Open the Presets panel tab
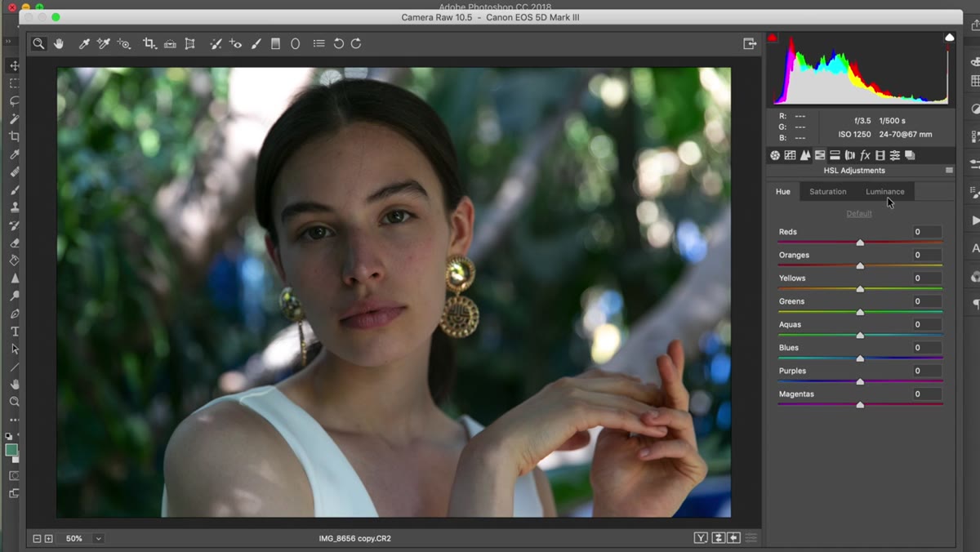980x552 pixels. coord(895,155)
